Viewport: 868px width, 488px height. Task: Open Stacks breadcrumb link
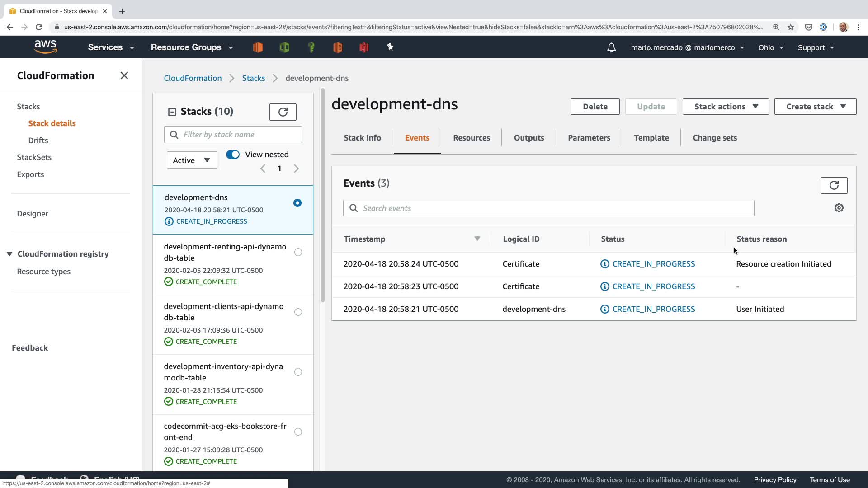coord(253,78)
